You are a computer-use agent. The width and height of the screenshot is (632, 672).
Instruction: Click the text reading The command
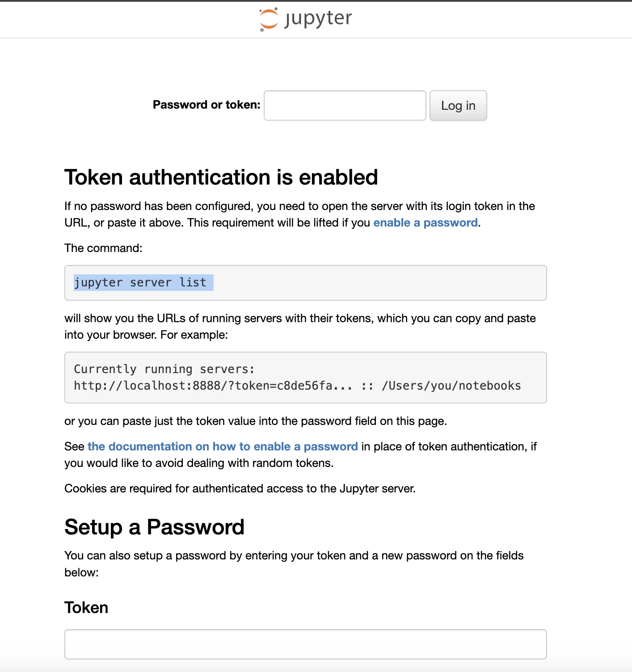click(103, 248)
